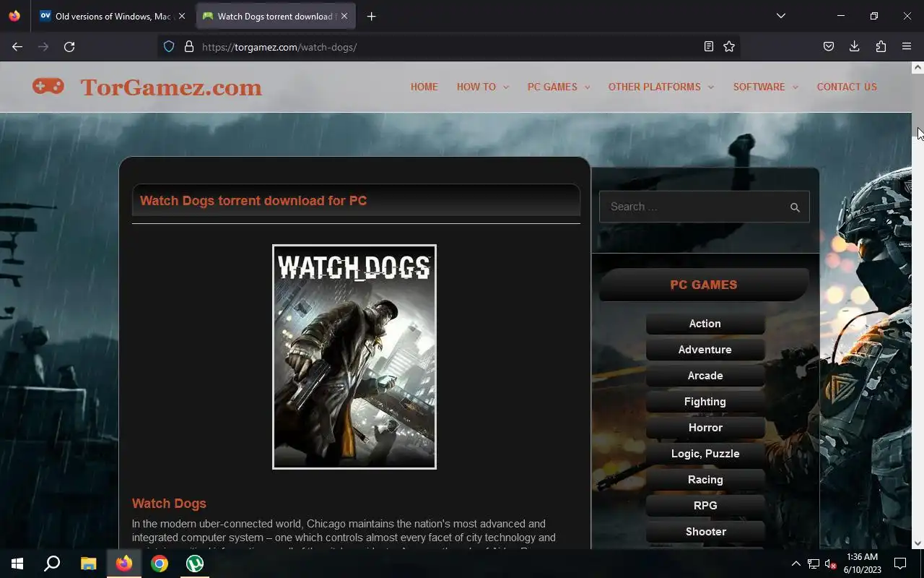Select the Racing category button
The image size is (924, 578).
pos(705,480)
